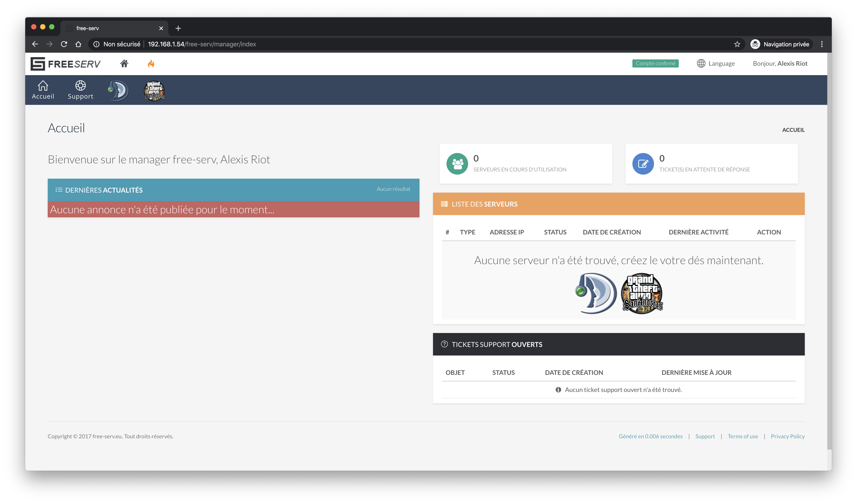857x504 pixels.
Task: Open Chrome's three-dot options menu
Action: coord(822,44)
